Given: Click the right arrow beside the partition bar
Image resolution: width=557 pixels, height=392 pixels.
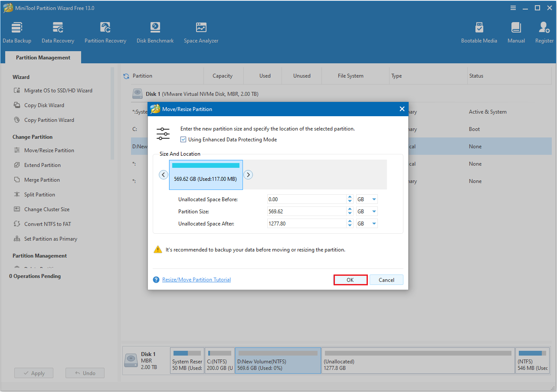Looking at the screenshot, I should [248, 175].
